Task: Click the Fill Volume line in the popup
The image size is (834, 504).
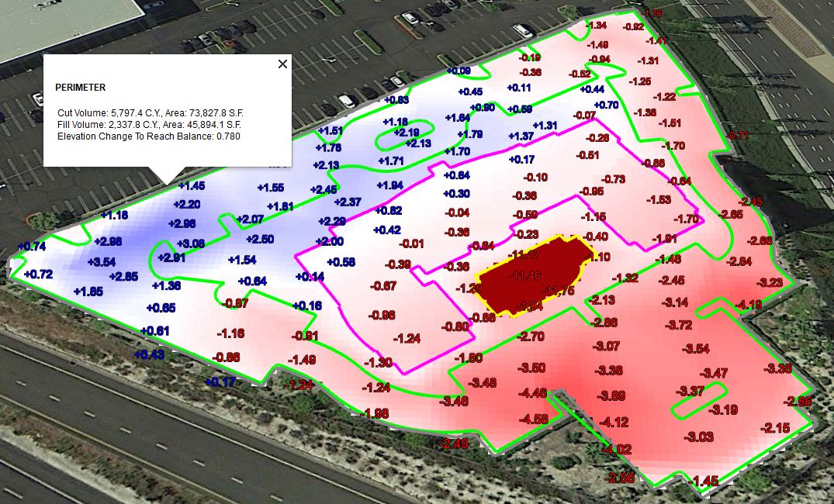Action: point(149,124)
